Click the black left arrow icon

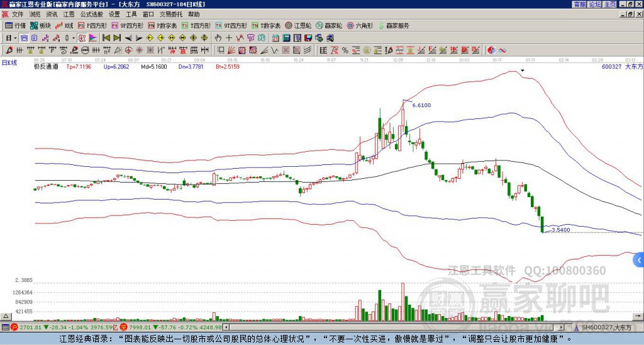pos(128,38)
